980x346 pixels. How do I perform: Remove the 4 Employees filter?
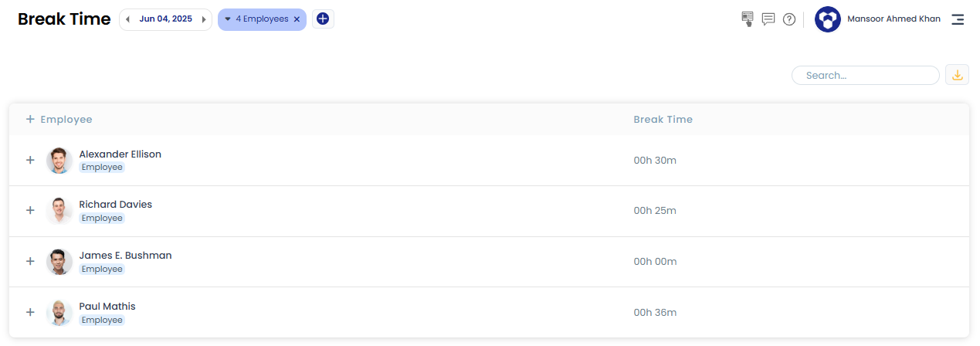(x=297, y=19)
